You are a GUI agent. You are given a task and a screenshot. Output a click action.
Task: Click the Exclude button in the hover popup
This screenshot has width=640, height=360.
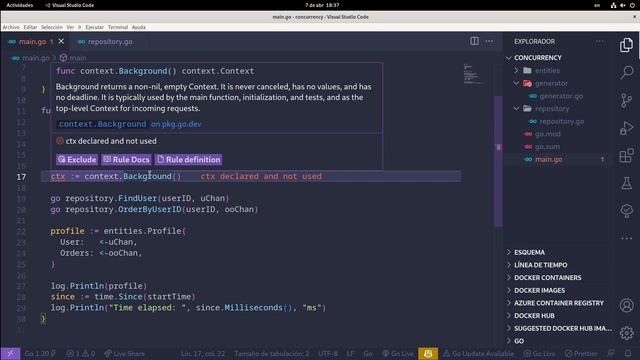click(77, 160)
